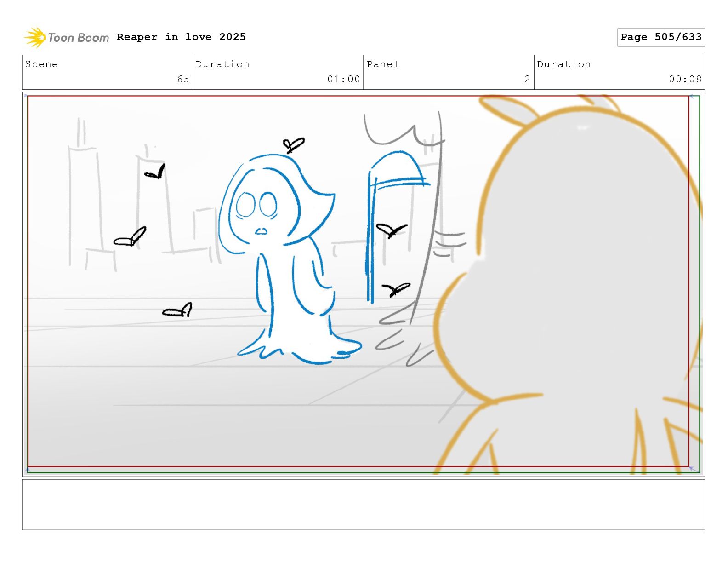The image size is (728, 563).
Task: Click the Toon Boom logo
Action: 67,37
